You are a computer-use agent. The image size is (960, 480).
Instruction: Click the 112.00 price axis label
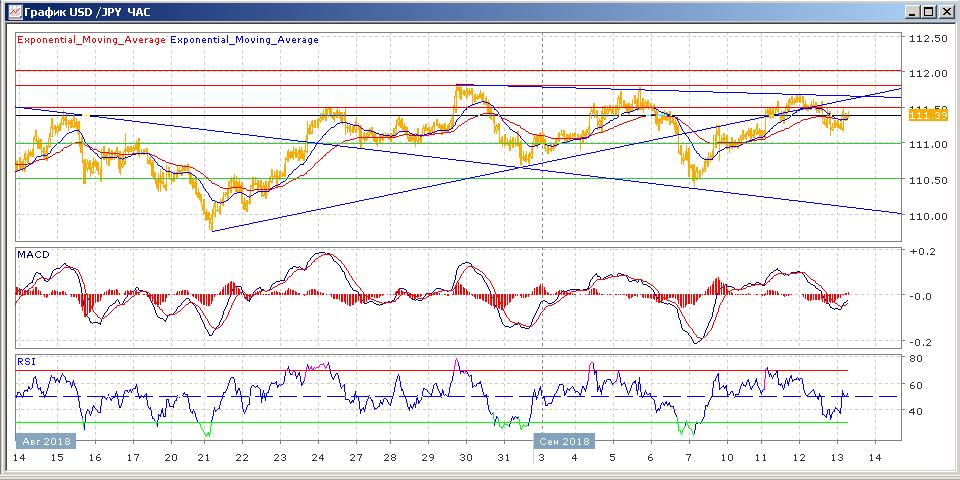pos(930,74)
